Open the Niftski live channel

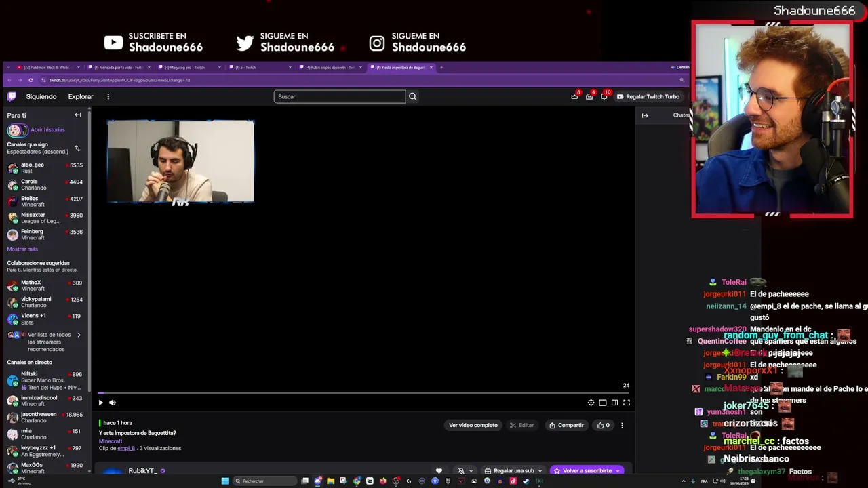[45, 380]
